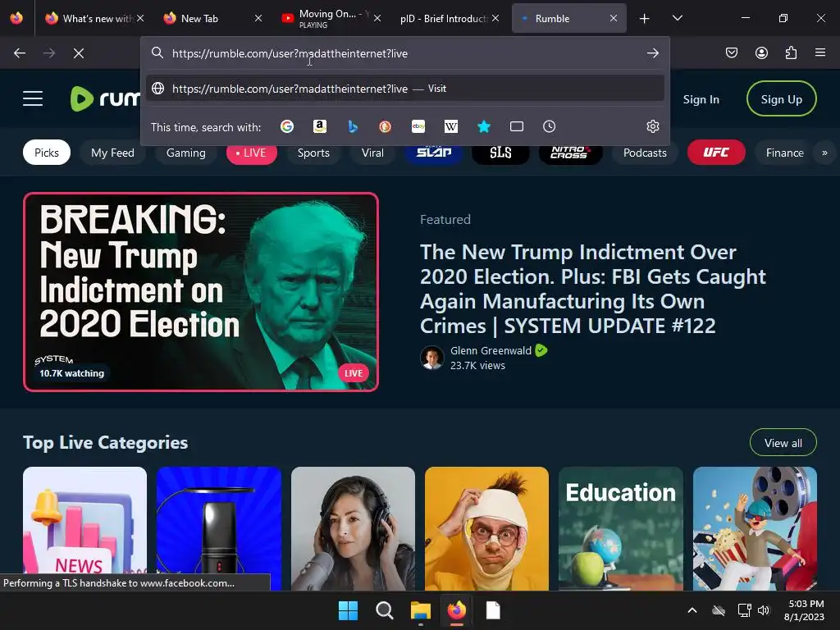Search this time with Google
840x630 pixels.
287,126
